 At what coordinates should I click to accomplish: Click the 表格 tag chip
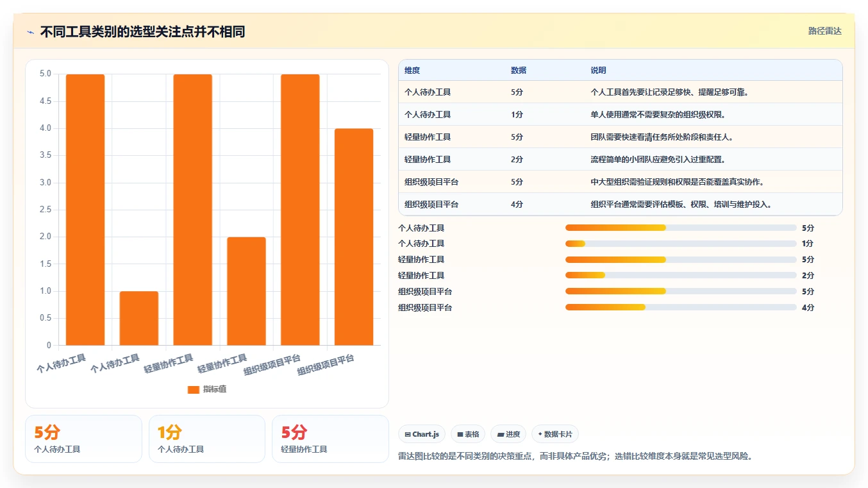(468, 434)
